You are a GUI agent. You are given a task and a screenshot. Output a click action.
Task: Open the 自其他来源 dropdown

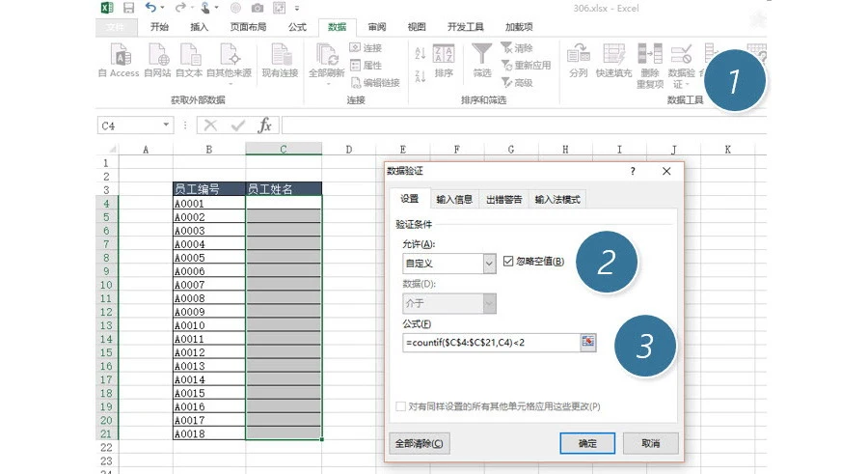(229, 58)
